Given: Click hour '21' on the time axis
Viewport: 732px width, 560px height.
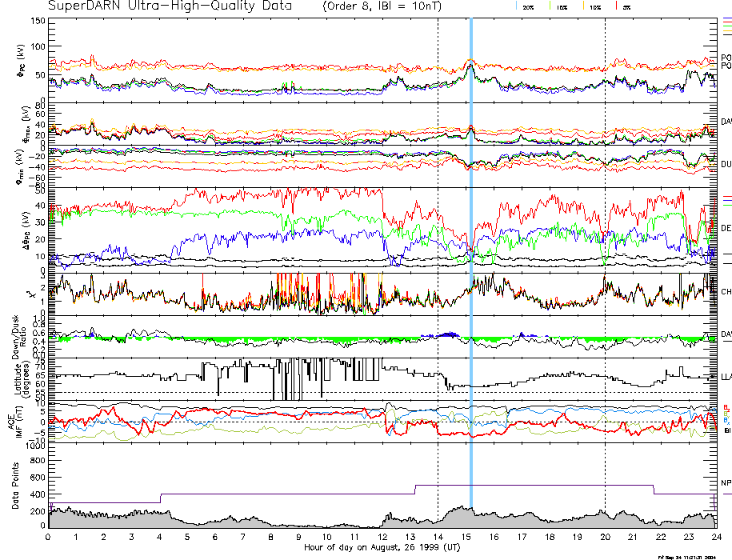Looking at the screenshot, I should click(633, 537).
